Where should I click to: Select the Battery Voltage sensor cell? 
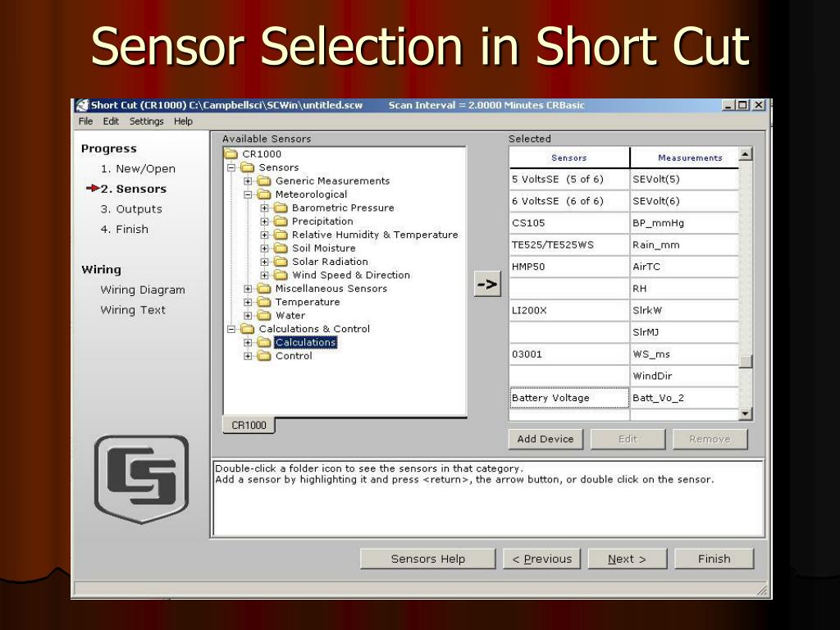point(569,398)
